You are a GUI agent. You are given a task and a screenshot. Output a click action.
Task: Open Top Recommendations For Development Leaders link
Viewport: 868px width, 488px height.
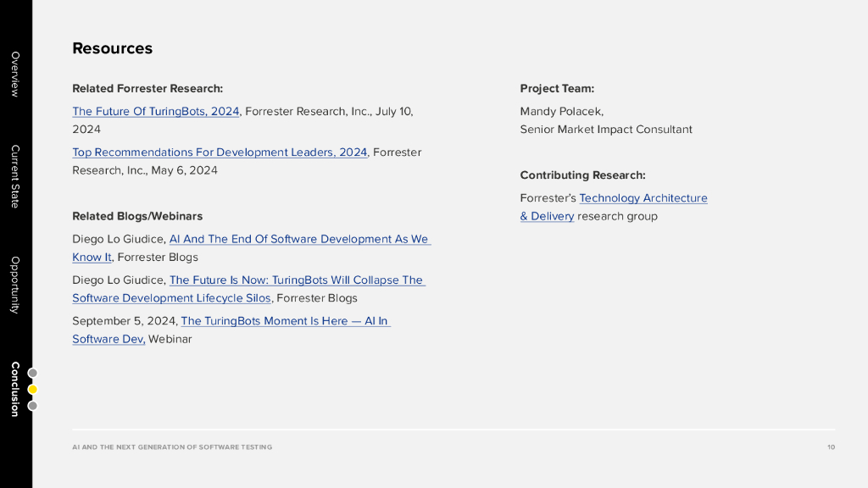220,152
